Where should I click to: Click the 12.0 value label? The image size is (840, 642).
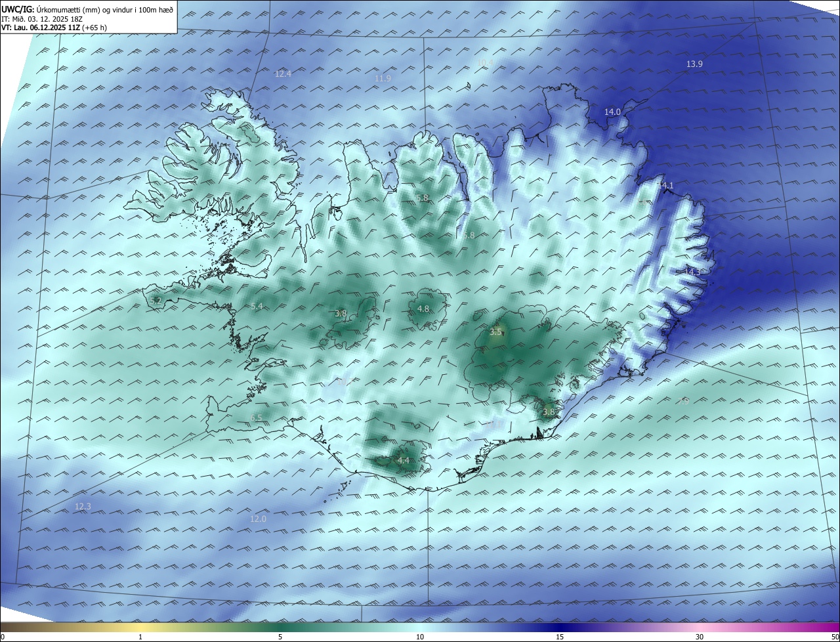[x=258, y=519]
